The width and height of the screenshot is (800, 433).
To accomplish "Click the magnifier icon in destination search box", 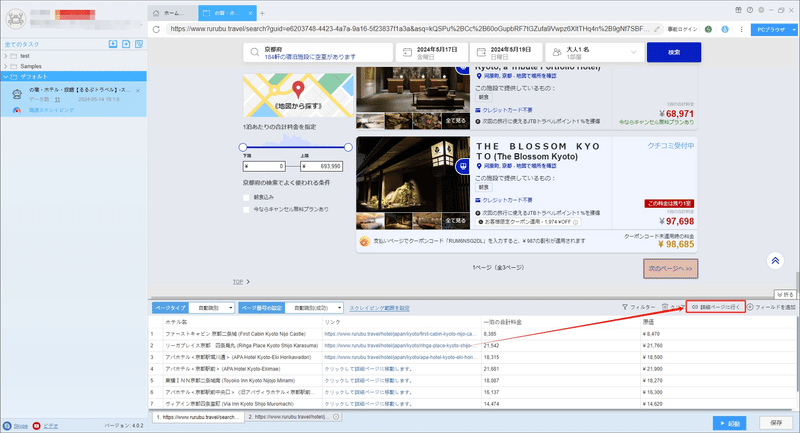I will point(254,52).
